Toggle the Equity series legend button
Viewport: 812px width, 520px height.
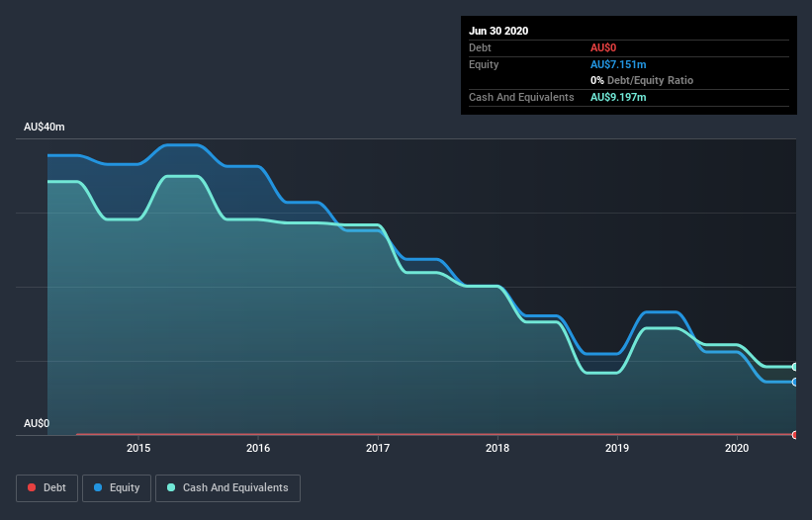click(x=117, y=488)
